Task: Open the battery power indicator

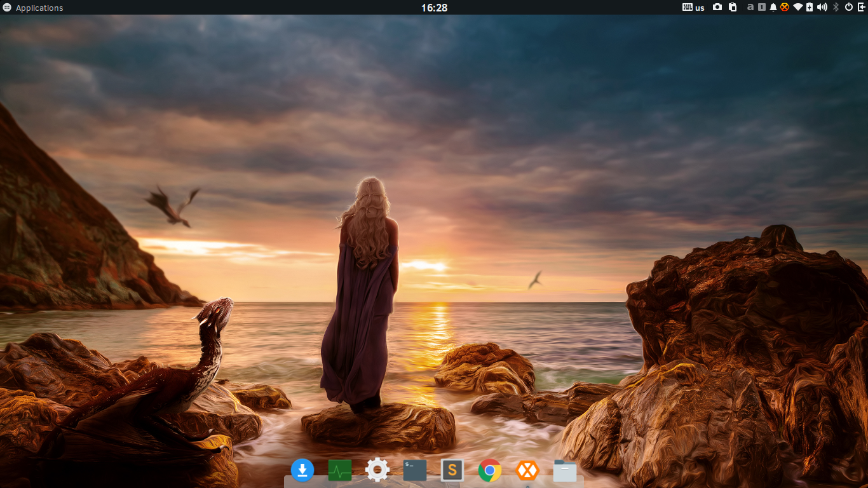Action: 810,7
